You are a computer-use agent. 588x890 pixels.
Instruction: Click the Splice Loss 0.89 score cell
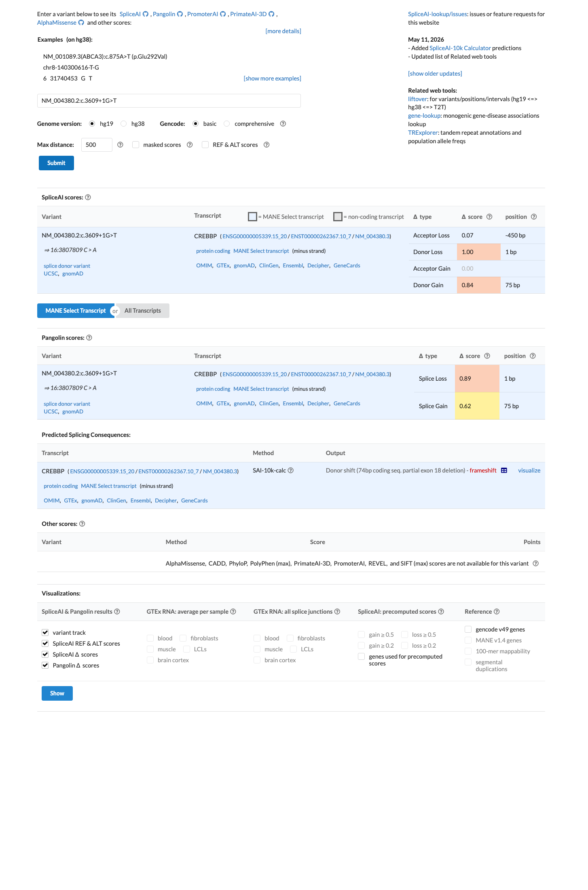pos(477,379)
